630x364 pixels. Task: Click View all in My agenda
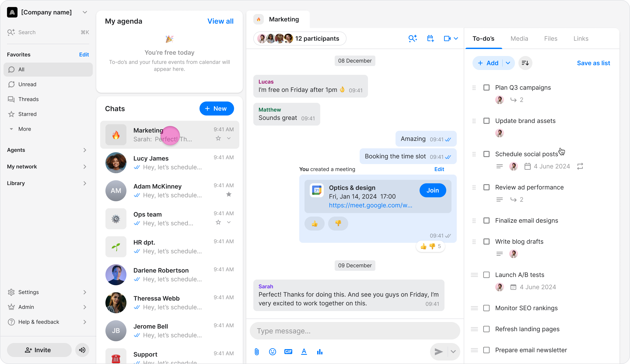pyautogui.click(x=220, y=21)
